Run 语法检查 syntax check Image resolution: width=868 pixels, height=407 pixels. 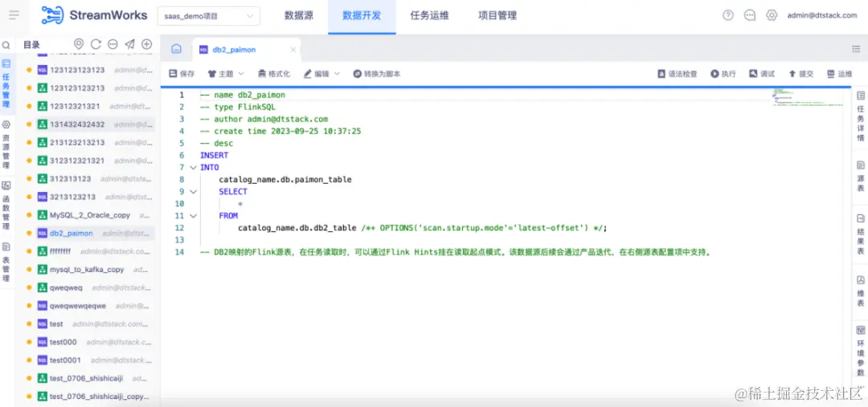click(x=677, y=74)
